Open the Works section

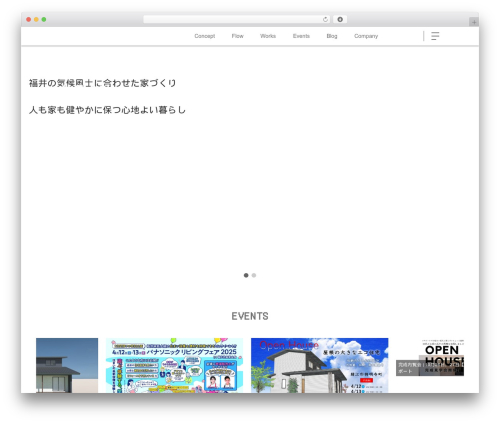coord(268,36)
